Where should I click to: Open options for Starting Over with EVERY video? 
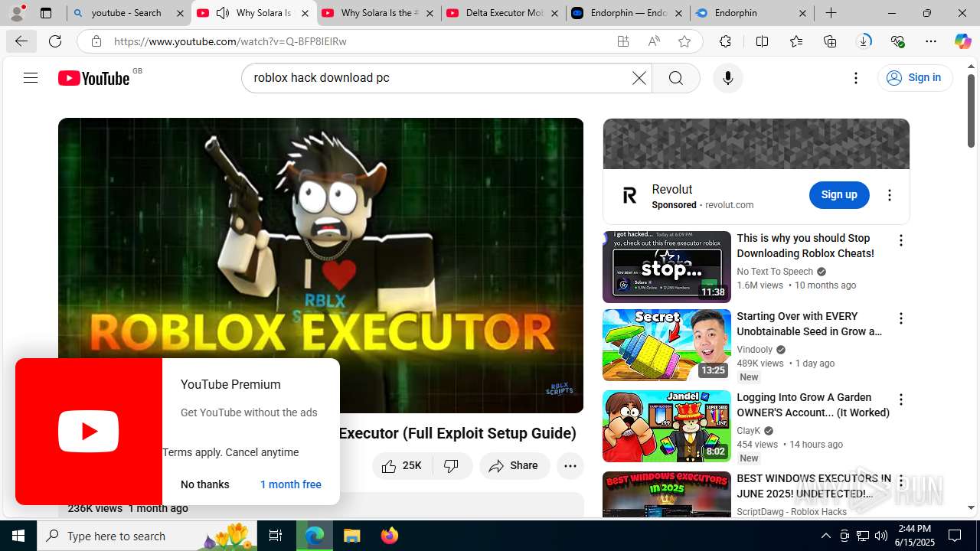[x=900, y=318]
